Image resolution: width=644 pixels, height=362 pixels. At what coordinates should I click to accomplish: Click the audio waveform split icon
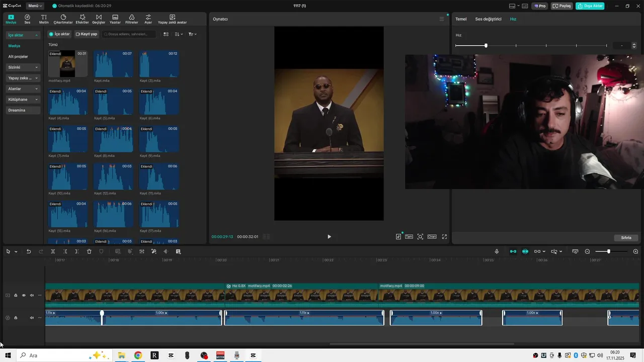(x=166, y=251)
